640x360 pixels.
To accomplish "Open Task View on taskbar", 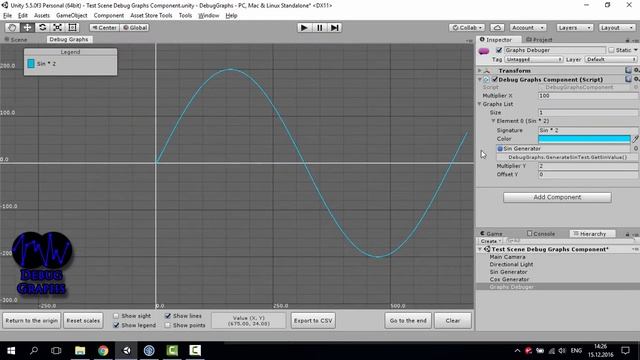I will coord(56,351).
